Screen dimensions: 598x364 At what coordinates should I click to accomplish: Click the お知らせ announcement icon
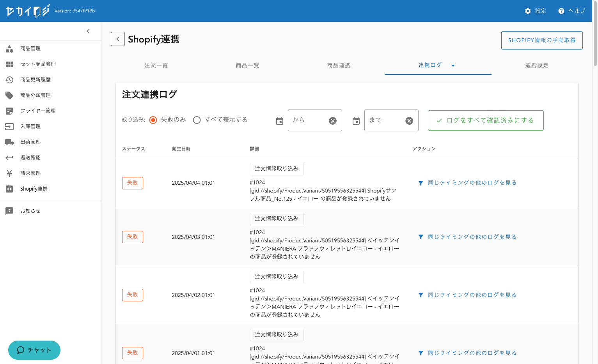[9, 211]
